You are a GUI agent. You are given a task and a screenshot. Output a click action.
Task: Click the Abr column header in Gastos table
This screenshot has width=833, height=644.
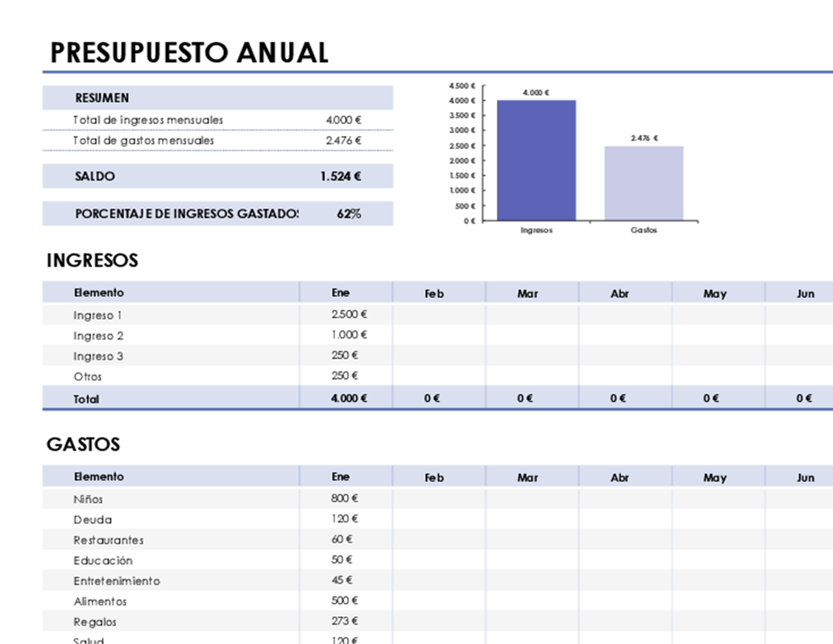pyautogui.click(x=620, y=478)
